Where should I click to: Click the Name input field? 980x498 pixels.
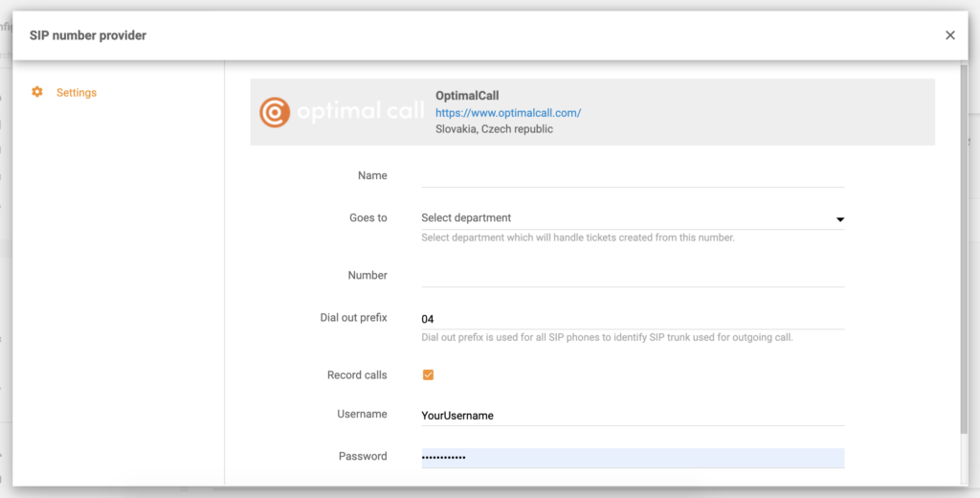[632, 176]
